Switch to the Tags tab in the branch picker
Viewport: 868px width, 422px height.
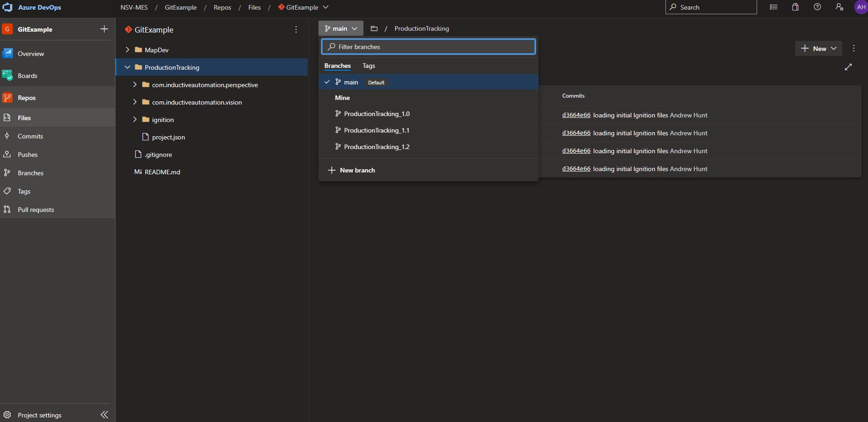pos(368,66)
